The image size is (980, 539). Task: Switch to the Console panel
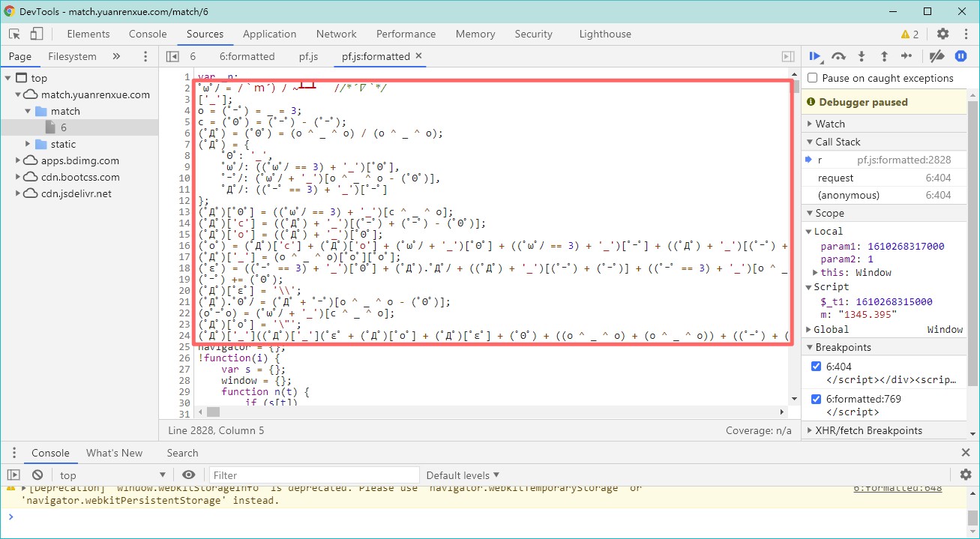pyautogui.click(x=148, y=34)
